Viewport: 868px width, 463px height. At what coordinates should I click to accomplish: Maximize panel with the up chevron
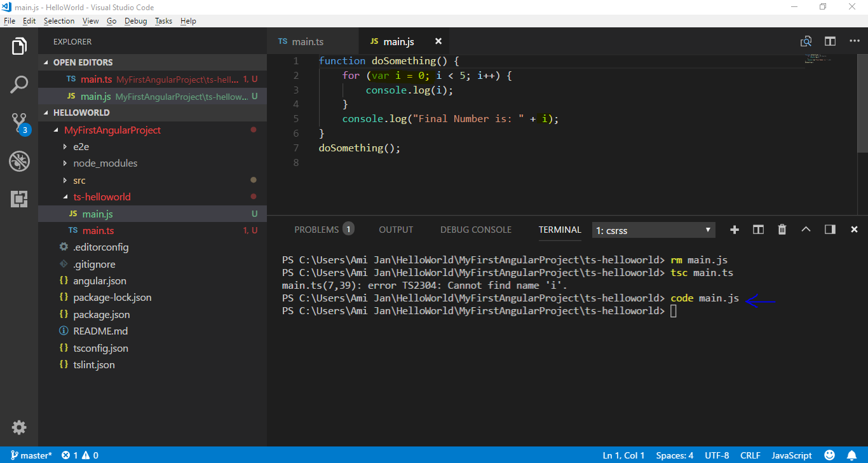806,230
